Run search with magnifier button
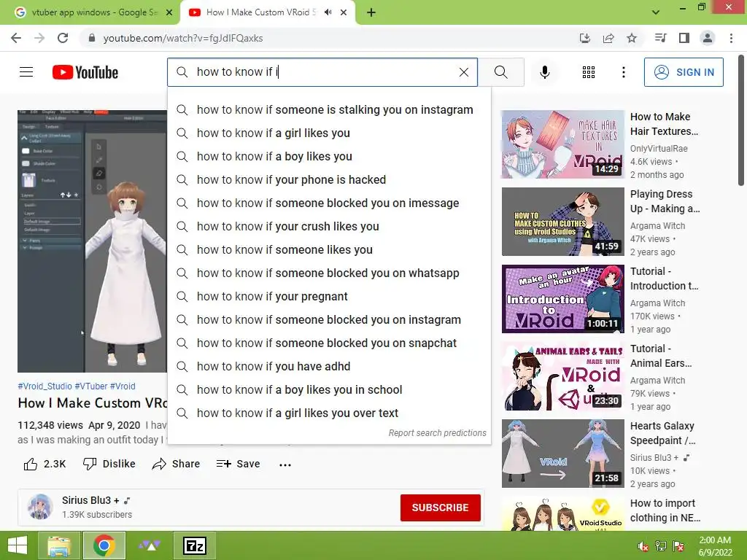Screen dimensions: 747x560 tap(500, 72)
